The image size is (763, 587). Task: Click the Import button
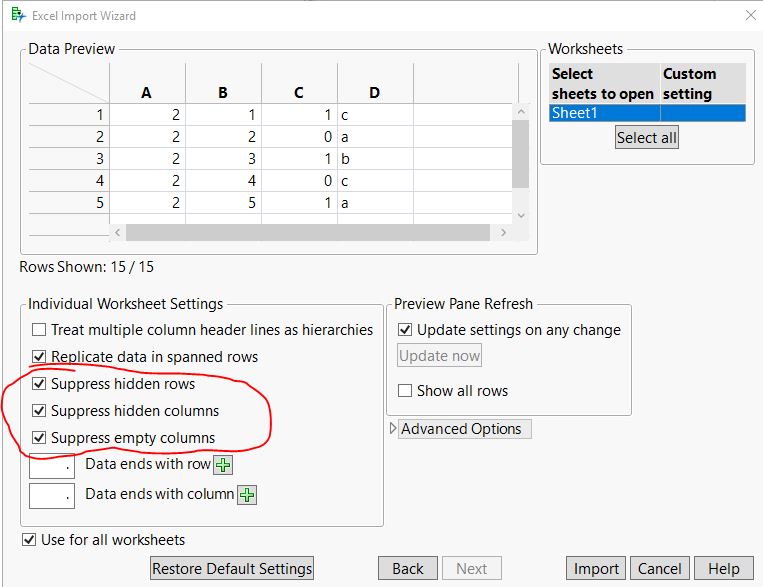(x=596, y=568)
